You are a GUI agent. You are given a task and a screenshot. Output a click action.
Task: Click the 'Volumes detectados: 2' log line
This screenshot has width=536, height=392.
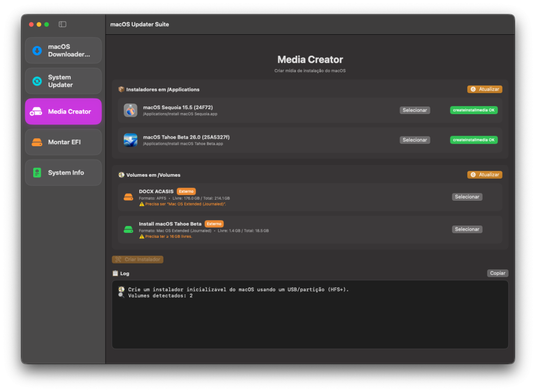(160, 296)
